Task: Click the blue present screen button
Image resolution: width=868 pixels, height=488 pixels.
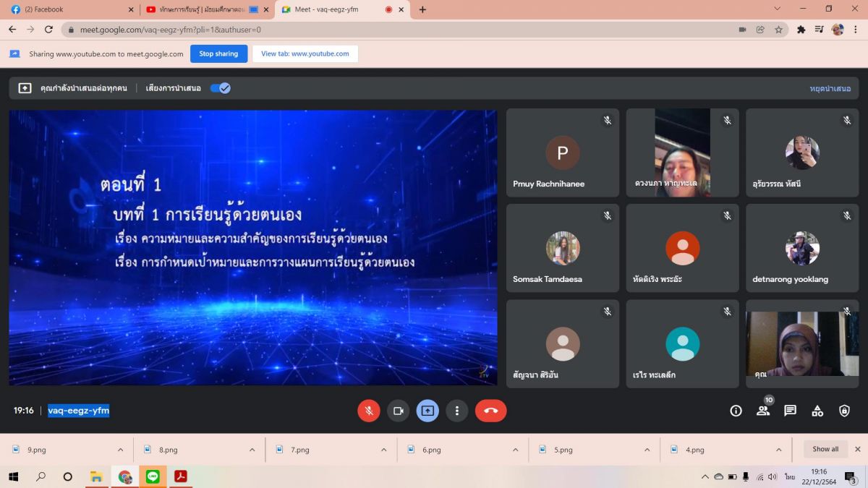Action: (x=427, y=411)
